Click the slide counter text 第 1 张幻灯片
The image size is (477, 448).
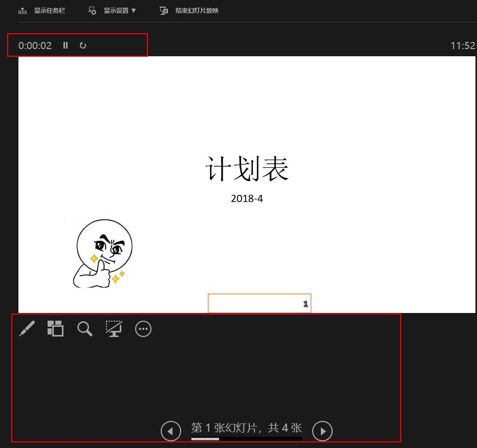246,428
